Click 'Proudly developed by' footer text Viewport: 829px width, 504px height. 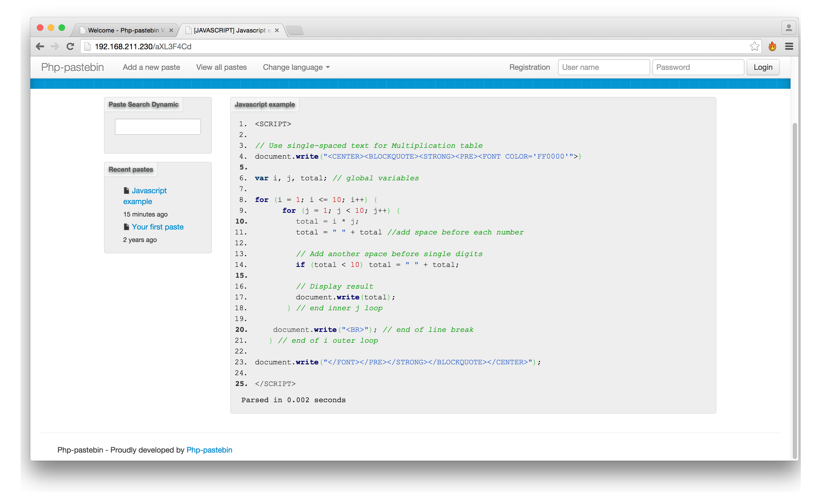pos(147,450)
